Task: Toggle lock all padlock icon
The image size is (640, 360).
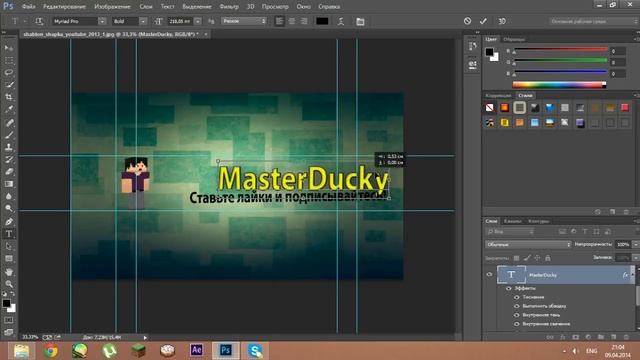Action: 548,258
